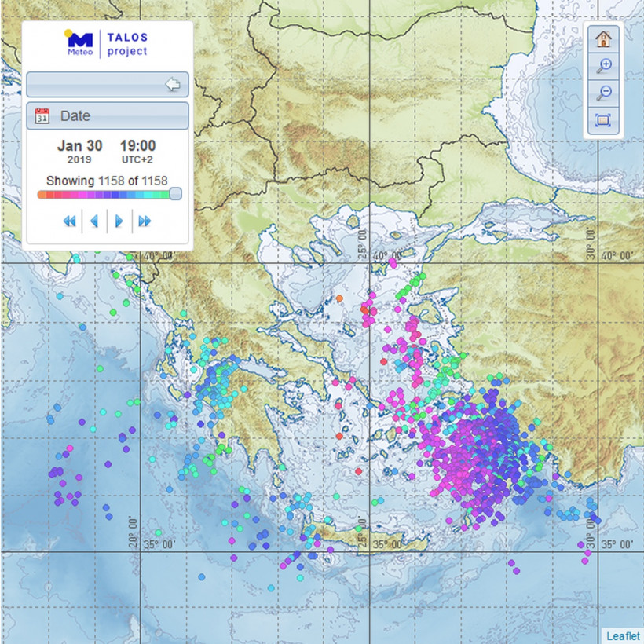Zoom out using the magnifier minus icon
This screenshot has height=644, width=644.
coord(602,93)
